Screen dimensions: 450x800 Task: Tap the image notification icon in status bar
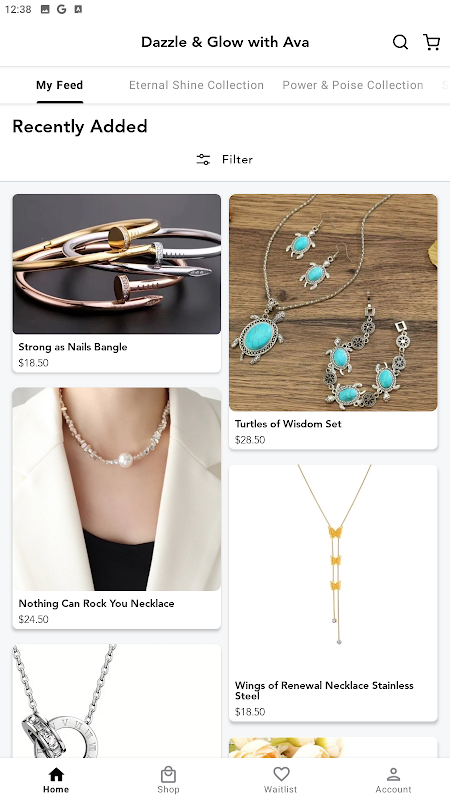pos(45,9)
